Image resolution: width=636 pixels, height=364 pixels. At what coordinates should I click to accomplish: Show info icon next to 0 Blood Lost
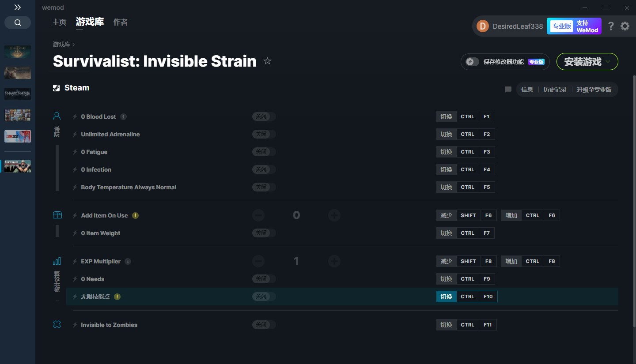pyautogui.click(x=124, y=117)
